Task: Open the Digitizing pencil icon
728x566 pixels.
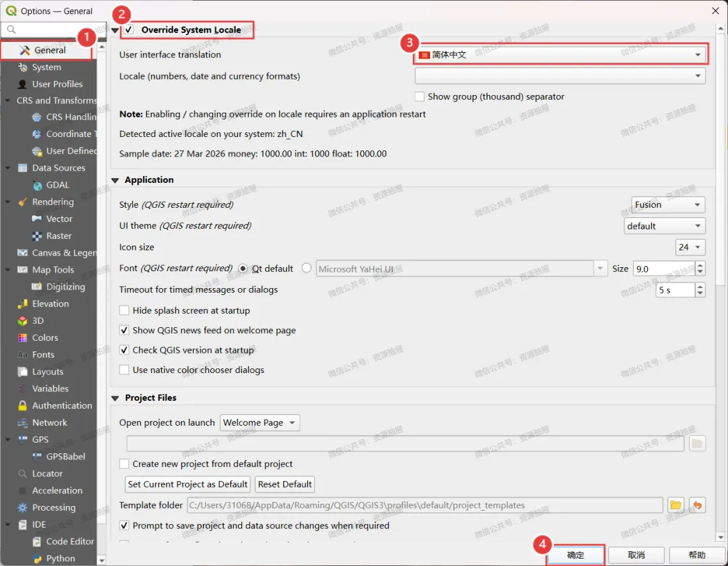Action: 36,287
